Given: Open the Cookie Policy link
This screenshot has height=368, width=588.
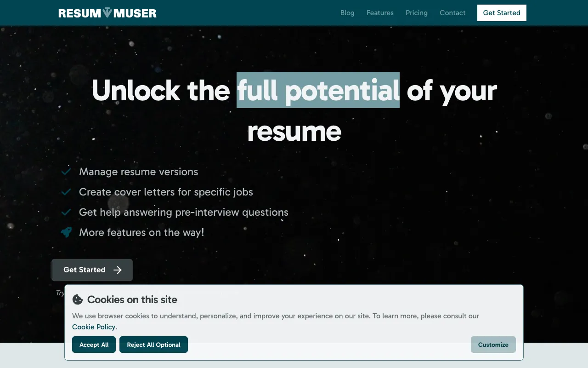Looking at the screenshot, I should point(94,327).
